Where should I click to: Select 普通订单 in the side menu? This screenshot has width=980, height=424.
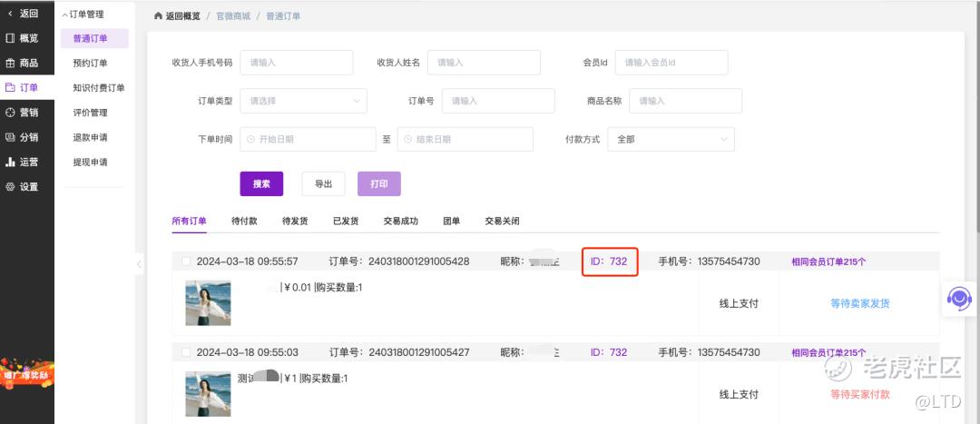94,38
